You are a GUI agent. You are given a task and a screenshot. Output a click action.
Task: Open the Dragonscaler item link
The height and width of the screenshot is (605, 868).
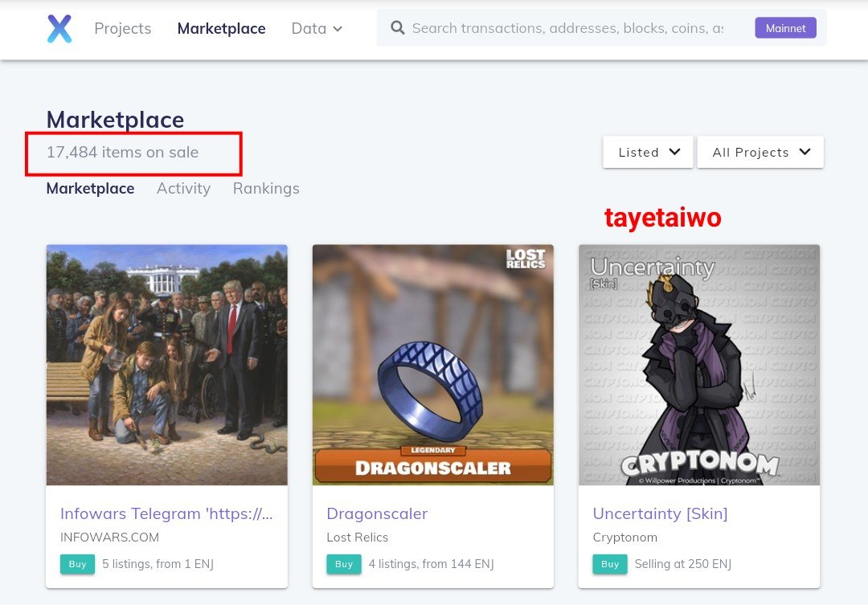(x=377, y=513)
